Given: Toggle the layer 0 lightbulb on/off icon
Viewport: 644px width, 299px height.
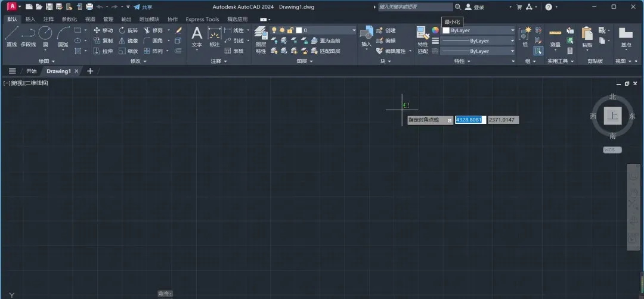Looking at the screenshot, I should [274, 30].
